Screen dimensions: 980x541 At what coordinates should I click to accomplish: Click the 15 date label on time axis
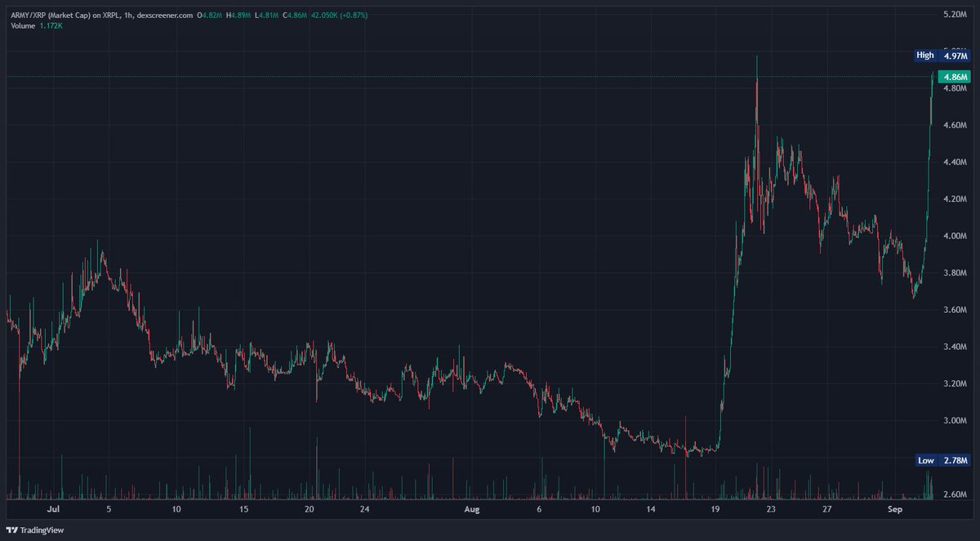click(x=243, y=508)
